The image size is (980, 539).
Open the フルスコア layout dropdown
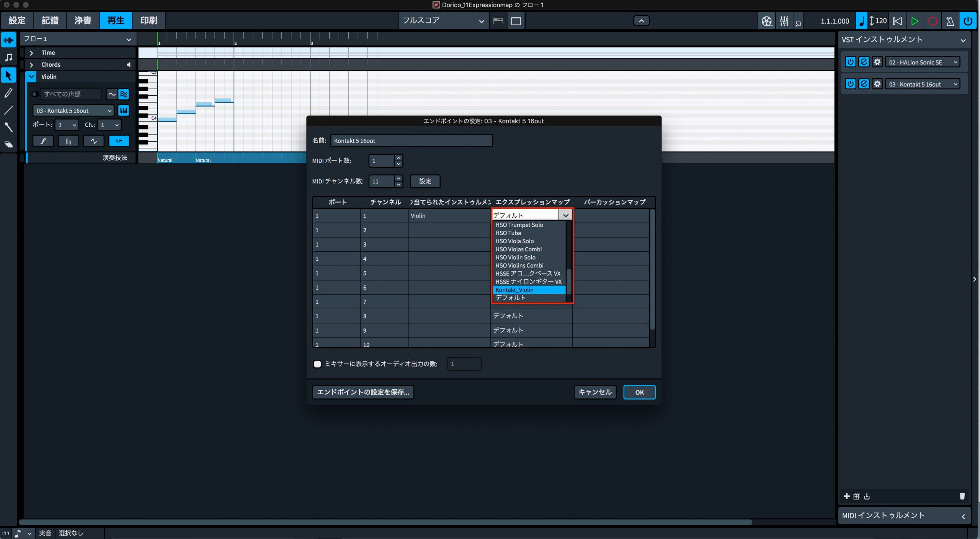(x=443, y=21)
